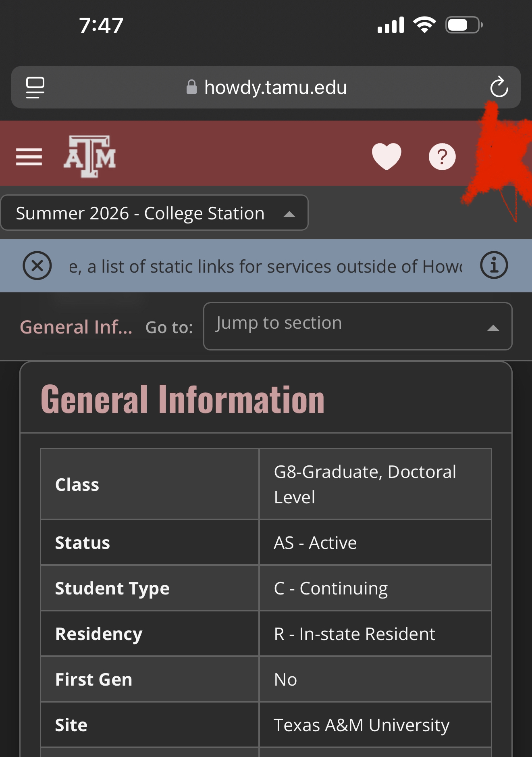This screenshot has width=532, height=757.
Task: Open the Jump to section dropdown
Action: coord(358,326)
